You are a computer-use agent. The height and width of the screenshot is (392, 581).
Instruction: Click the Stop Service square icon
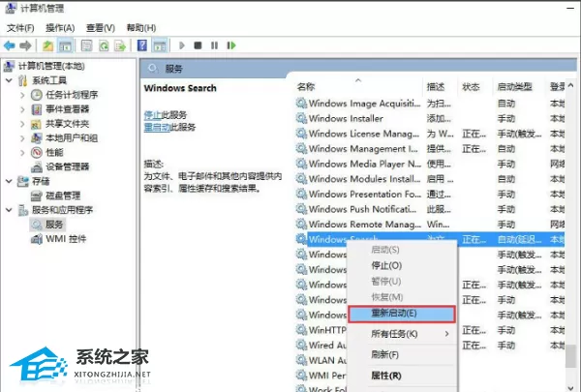(198, 45)
